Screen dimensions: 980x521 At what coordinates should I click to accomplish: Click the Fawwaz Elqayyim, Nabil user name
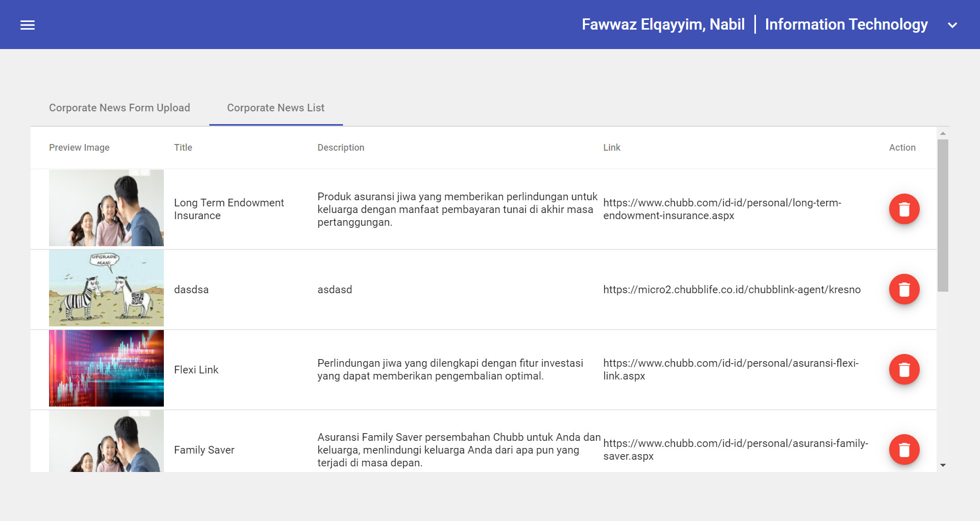[663, 25]
